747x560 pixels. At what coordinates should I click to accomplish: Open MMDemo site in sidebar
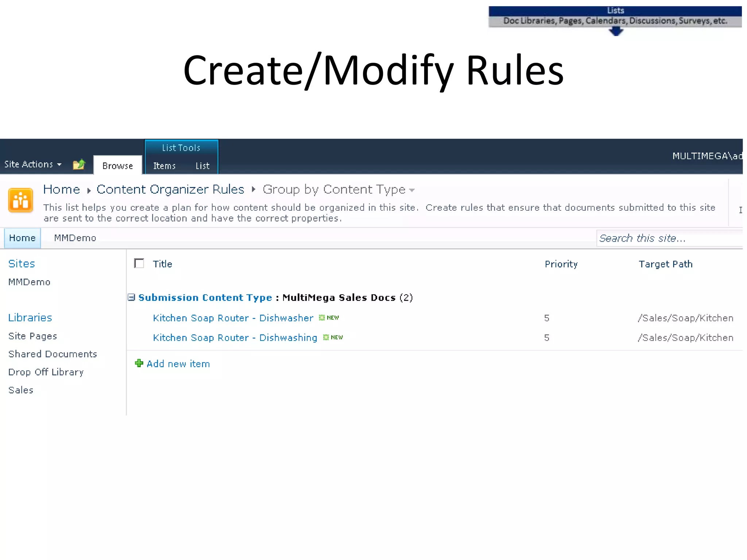(x=30, y=282)
